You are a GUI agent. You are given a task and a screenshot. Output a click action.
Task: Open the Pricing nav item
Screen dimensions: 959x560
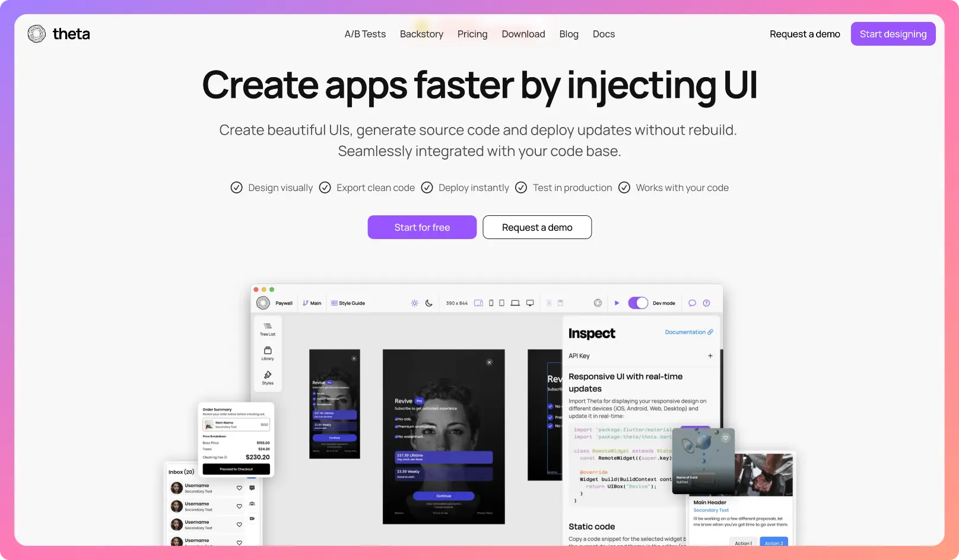click(472, 34)
